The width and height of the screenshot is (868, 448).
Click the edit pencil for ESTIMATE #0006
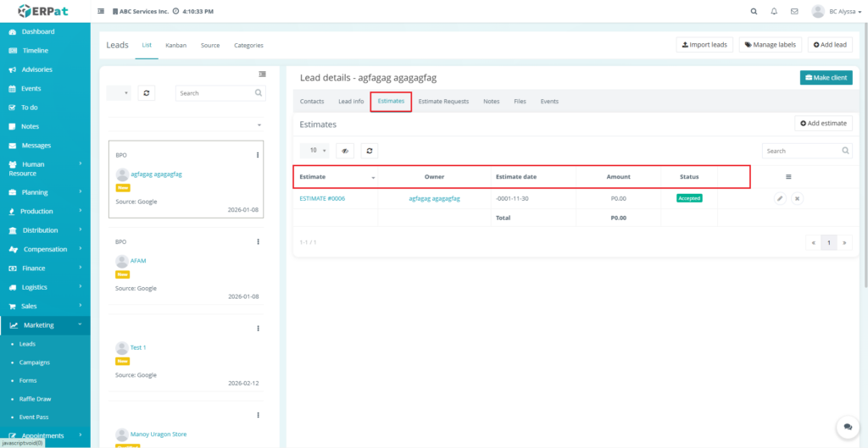coord(780,198)
